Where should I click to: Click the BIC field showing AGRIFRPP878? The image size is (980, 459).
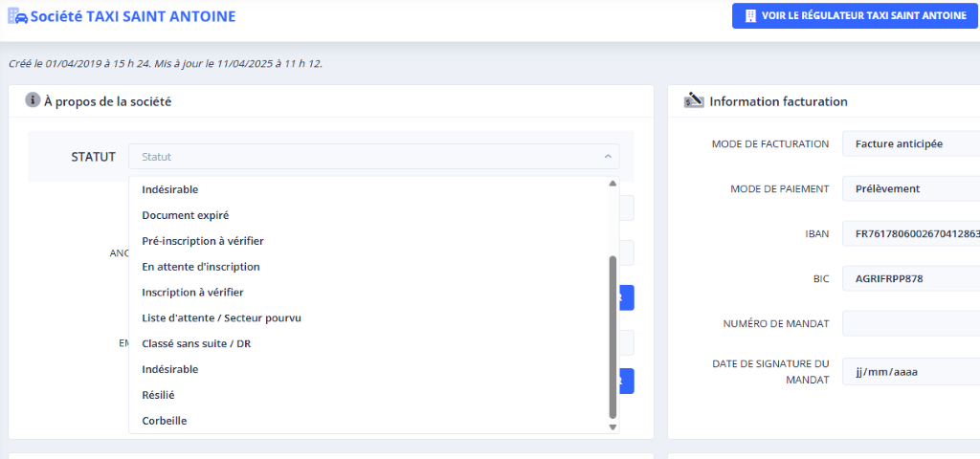coord(911,278)
